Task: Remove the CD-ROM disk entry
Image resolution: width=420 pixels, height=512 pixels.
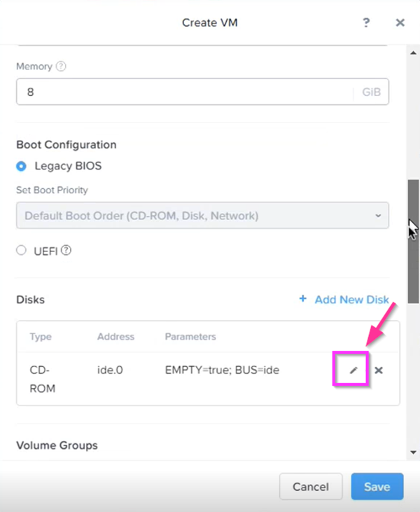Action: [379, 371]
